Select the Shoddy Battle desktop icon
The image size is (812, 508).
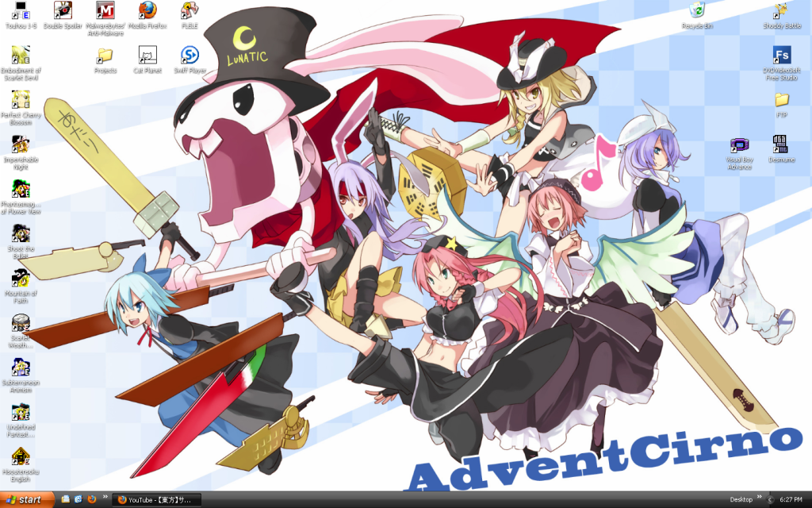781,15
